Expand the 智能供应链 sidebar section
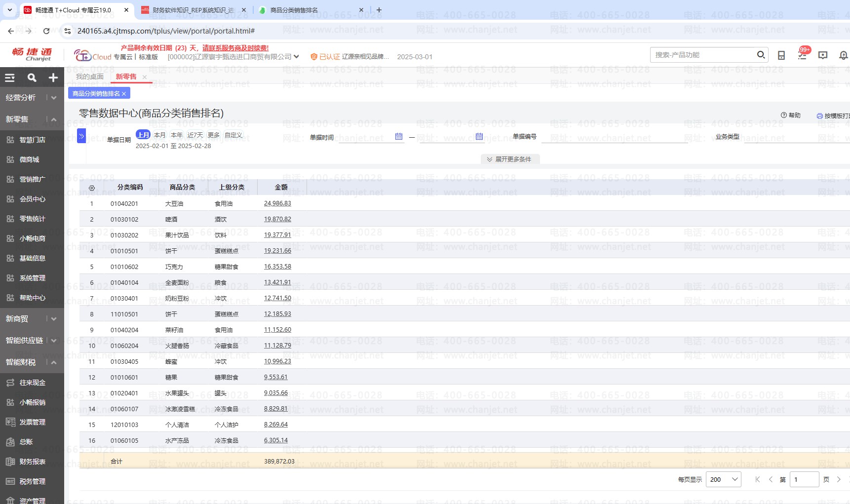 54,341
